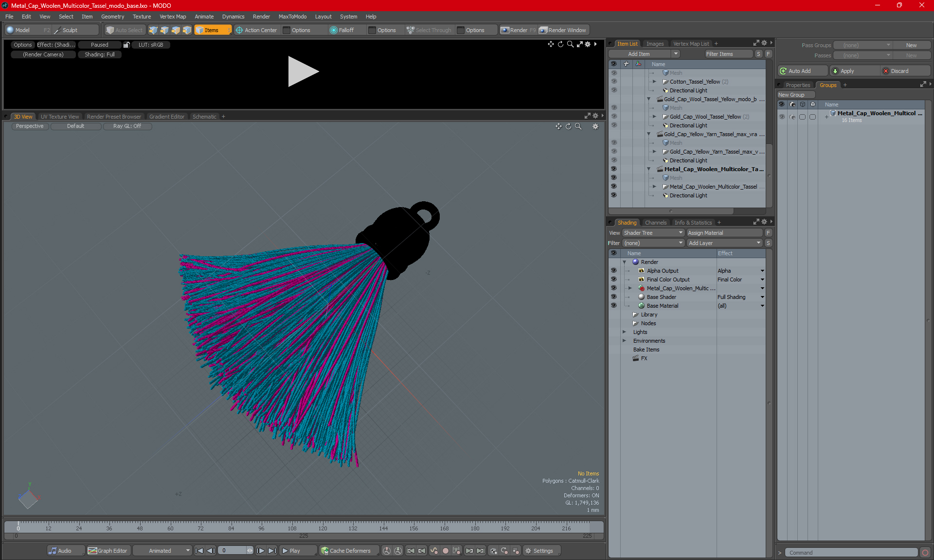Open the Vertex Map menu
Image resolution: width=934 pixels, height=560 pixels.
coord(173,17)
